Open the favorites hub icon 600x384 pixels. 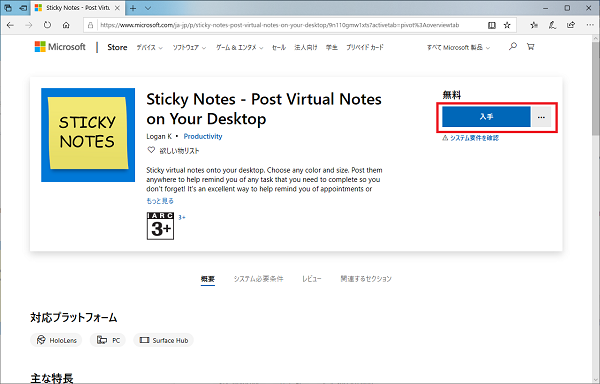[534, 25]
